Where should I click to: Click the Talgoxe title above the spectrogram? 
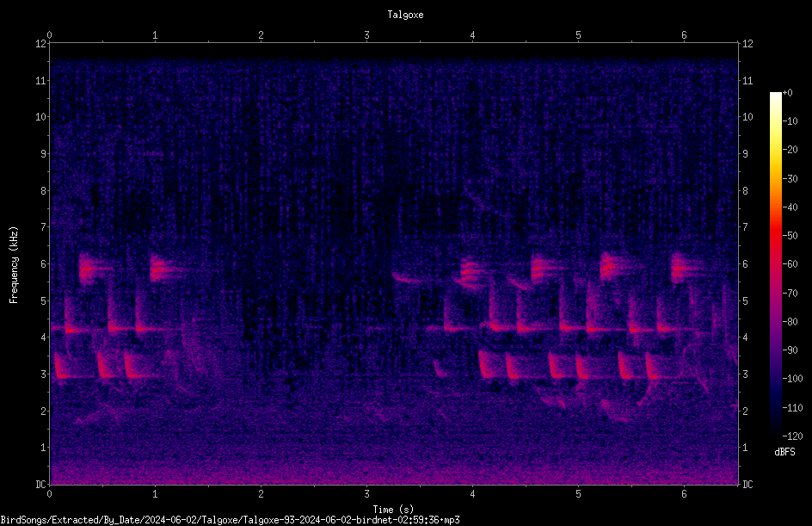click(x=405, y=15)
